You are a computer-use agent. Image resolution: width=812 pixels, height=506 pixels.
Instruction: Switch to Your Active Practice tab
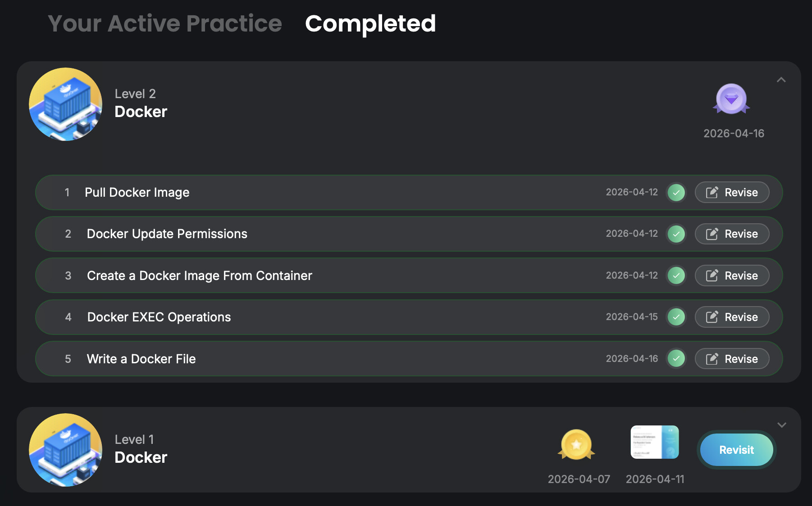point(165,23)
